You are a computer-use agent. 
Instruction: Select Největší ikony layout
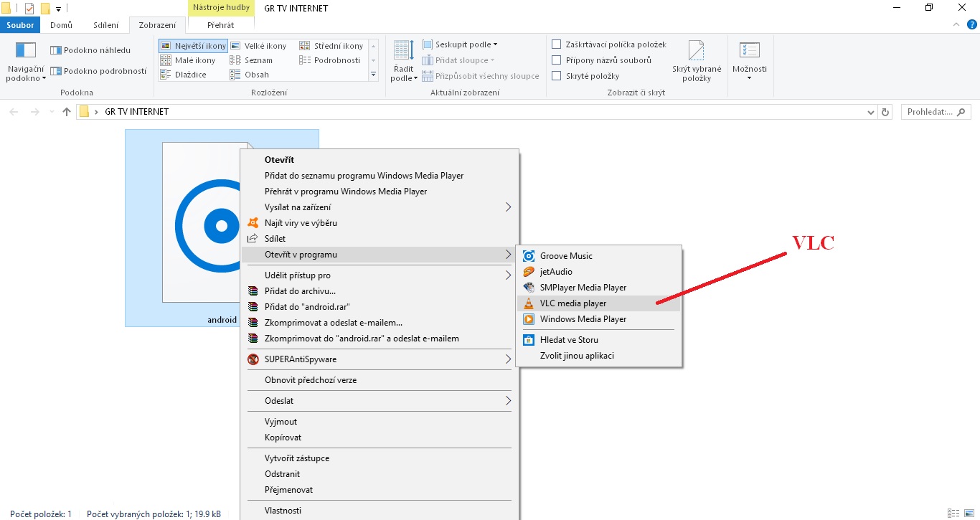(193, 46)
